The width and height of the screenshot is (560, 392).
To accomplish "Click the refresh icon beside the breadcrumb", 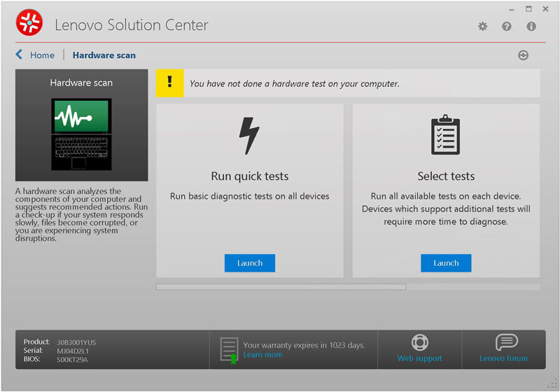I will point(523,55).
